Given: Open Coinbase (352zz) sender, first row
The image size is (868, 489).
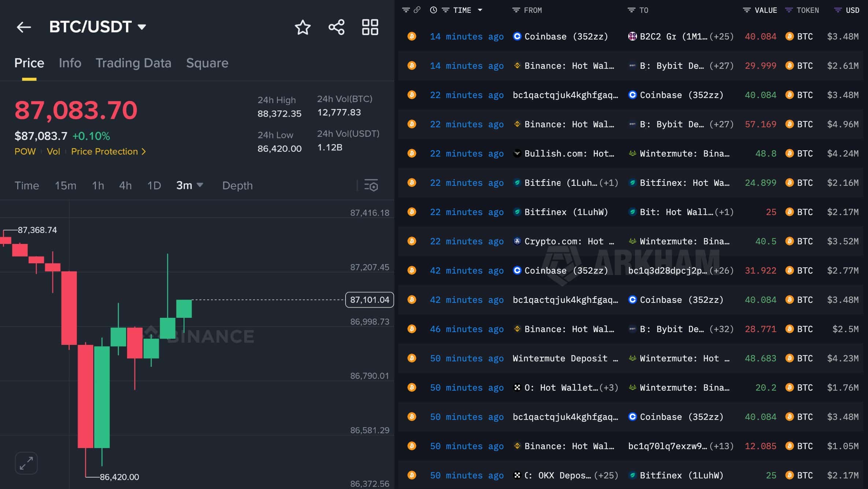Looking at the screenshot, I should click(566, 37).
